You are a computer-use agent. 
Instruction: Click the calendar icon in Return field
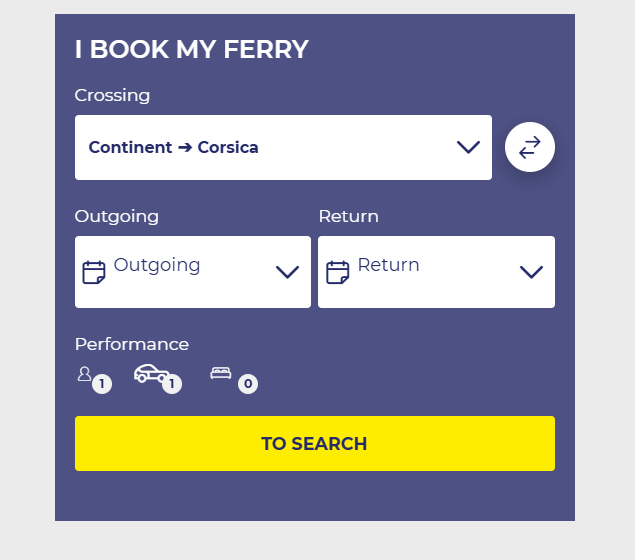338,272
